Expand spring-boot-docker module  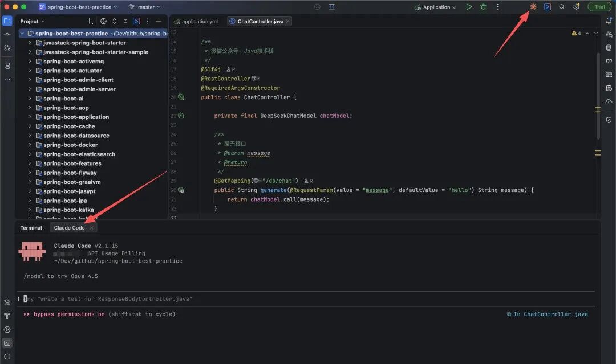[30, 145]
